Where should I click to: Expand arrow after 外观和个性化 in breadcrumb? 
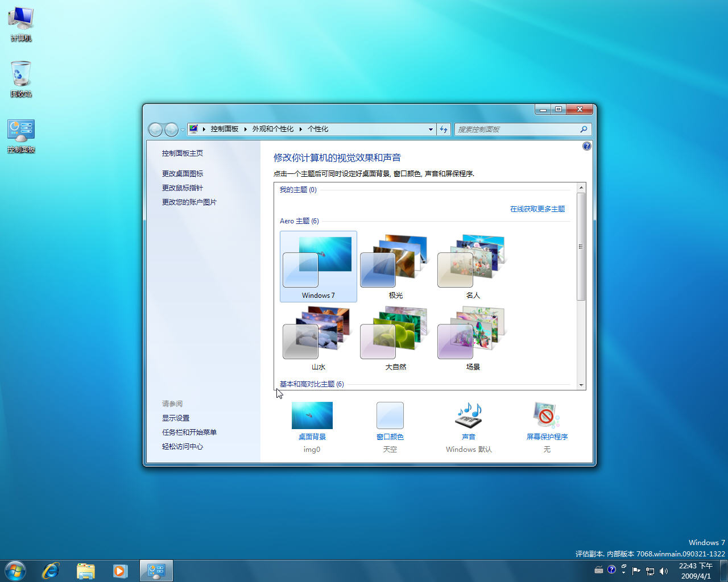[x=301, y=129]
